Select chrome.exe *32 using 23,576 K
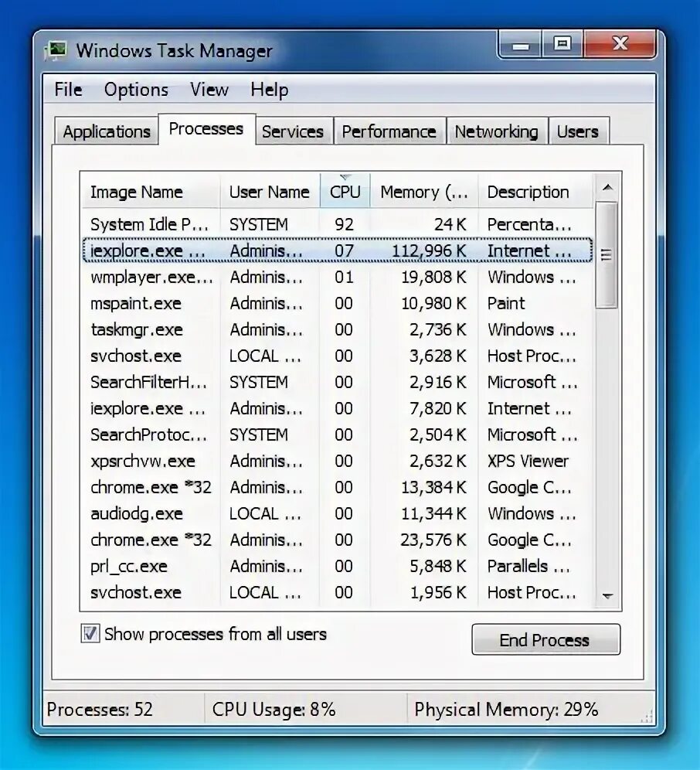This screenshot has height=770, width=700. [337, 540]
